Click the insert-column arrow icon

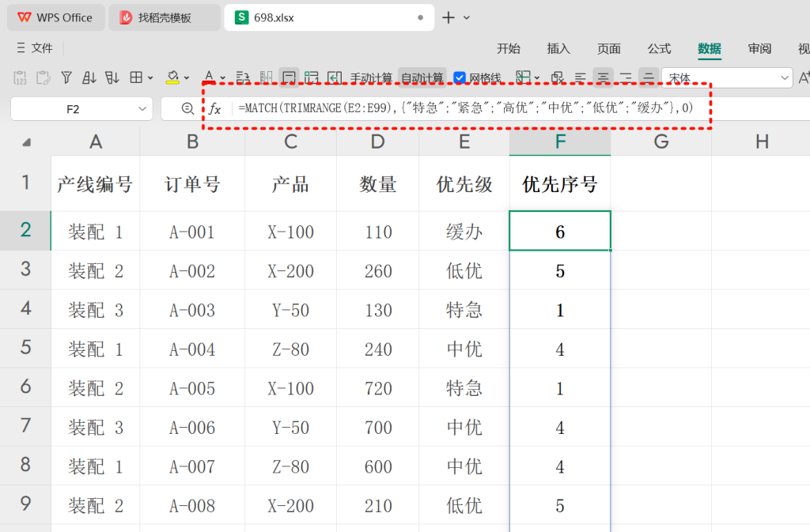tap(335, 78)
